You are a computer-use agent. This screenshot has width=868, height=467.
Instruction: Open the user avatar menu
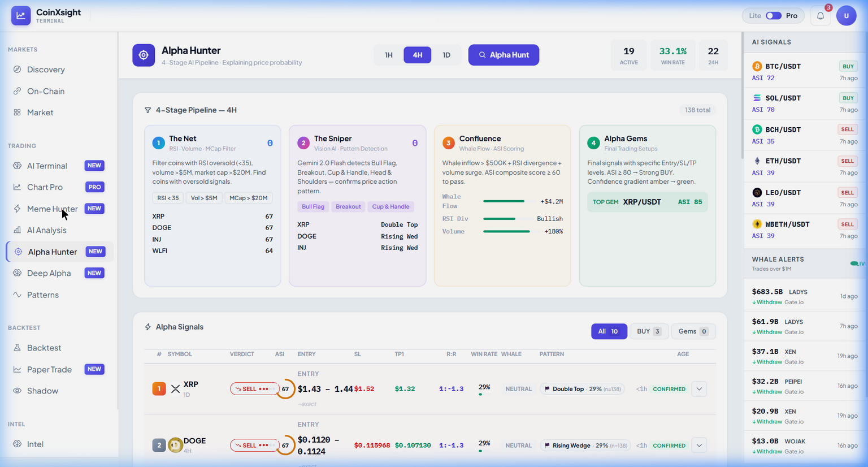(x=847, y=16)
